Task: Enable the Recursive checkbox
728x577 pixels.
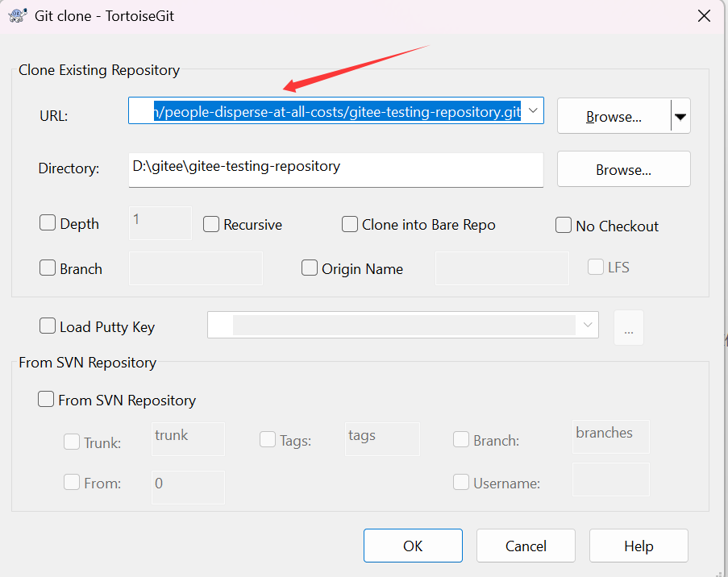Action: tap(211, 224)
